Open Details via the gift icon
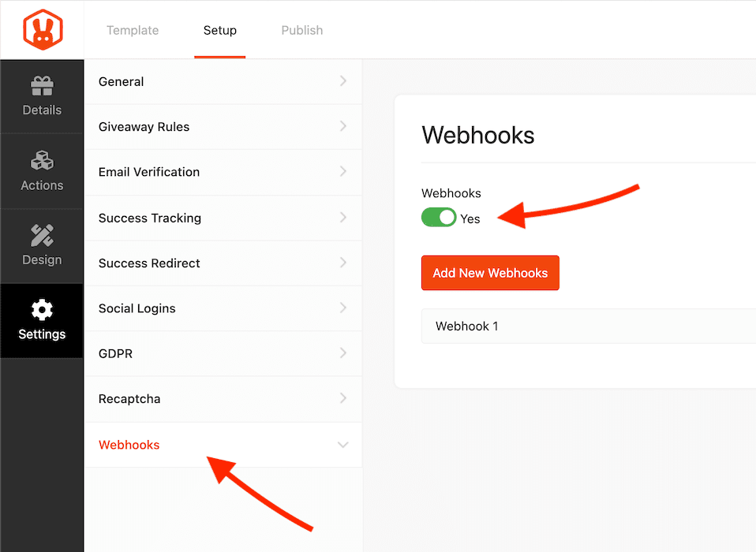Screen dimensions: 756x552 point(42,86)
